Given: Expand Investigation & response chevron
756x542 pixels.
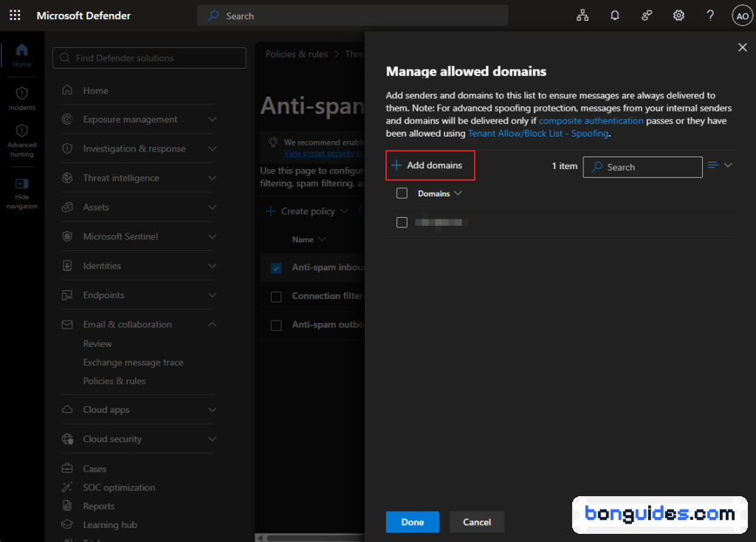Looking at the screenshot, I should pyautogui.click(x=212, y=148).
